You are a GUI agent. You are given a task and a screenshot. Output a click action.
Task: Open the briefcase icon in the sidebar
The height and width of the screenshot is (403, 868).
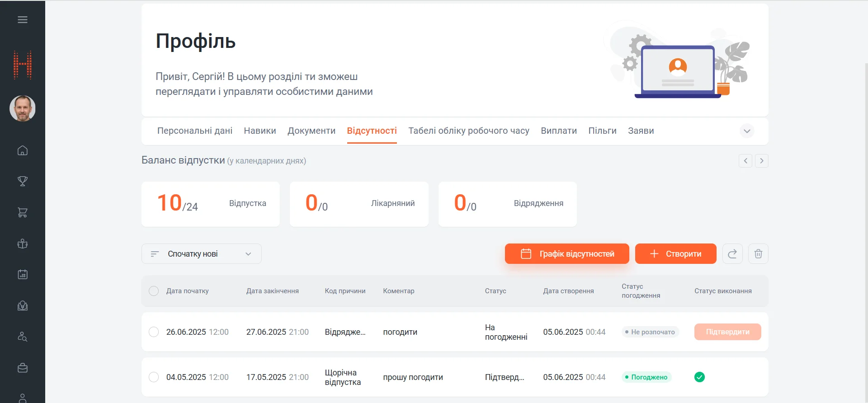23,368
